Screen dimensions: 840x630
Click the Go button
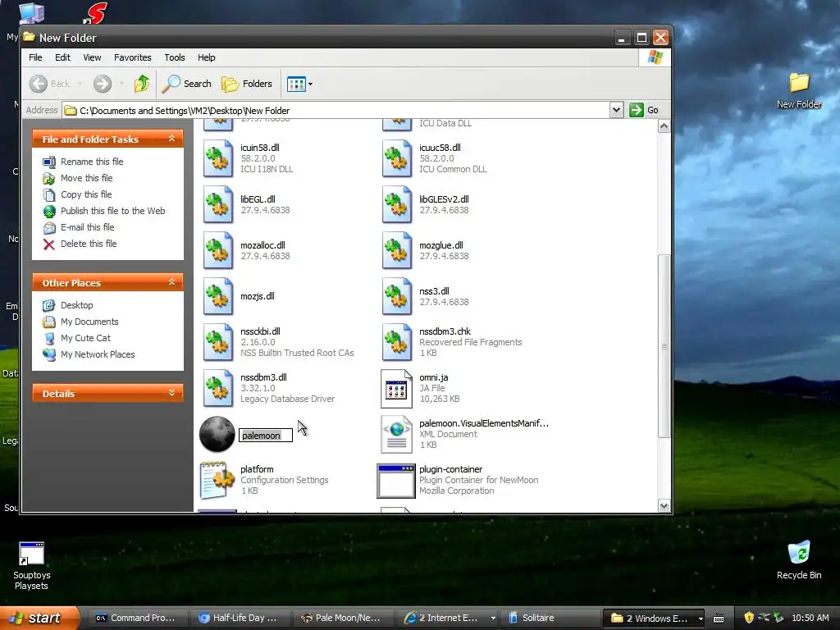[x=644, y=110]
